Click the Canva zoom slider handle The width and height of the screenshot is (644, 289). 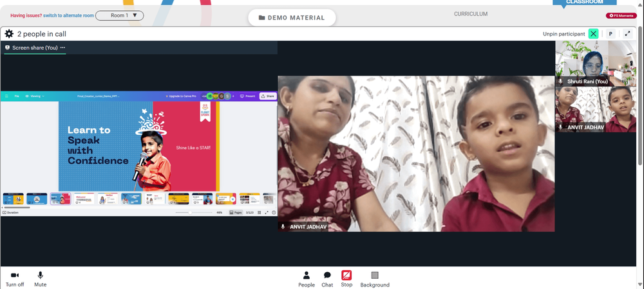tap(190, 212)
